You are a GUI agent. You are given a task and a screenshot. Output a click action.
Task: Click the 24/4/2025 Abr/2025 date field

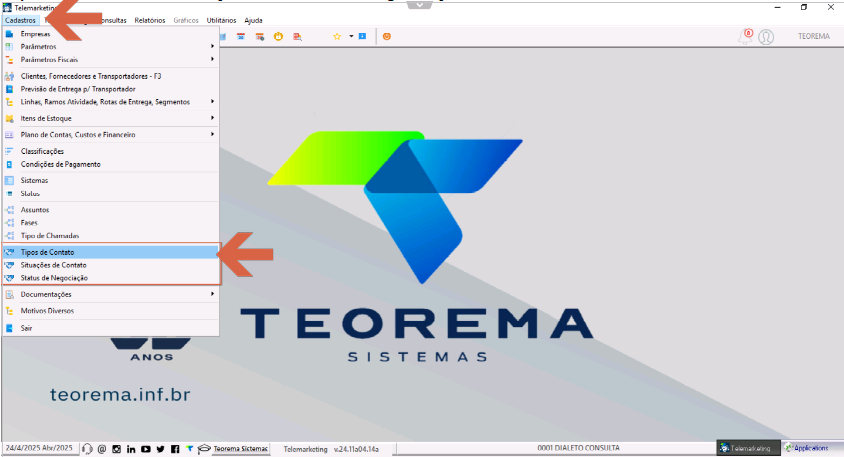39,448
